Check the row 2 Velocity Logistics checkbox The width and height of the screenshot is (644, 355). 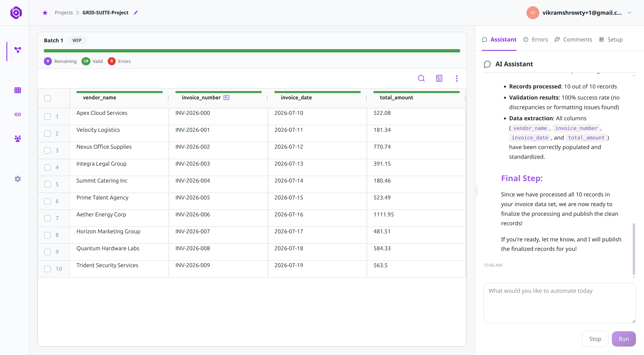click(47, 133)
